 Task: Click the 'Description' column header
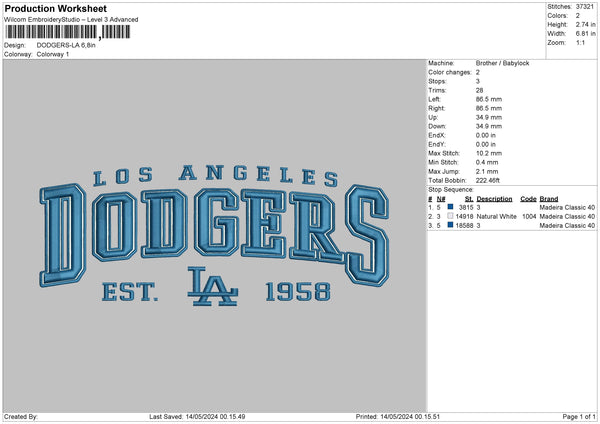click(494, 199)
